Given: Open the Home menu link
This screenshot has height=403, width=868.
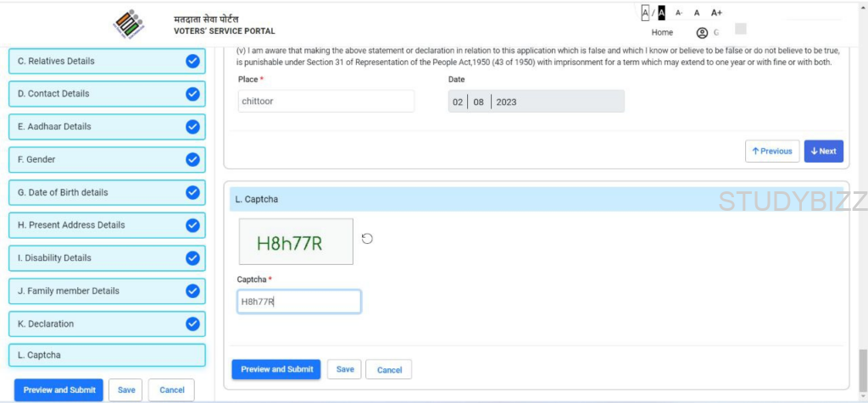Looking at the screenshot, I should click(662, 33).
